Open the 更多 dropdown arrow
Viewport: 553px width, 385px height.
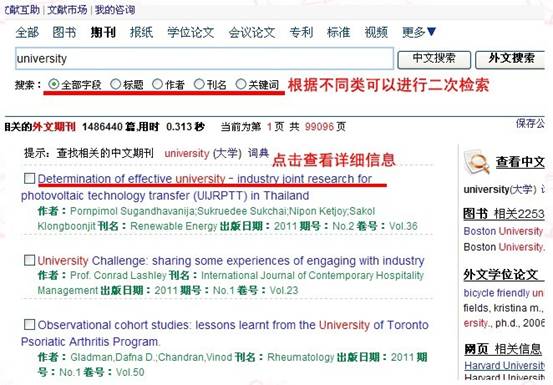tap(431, 32)
